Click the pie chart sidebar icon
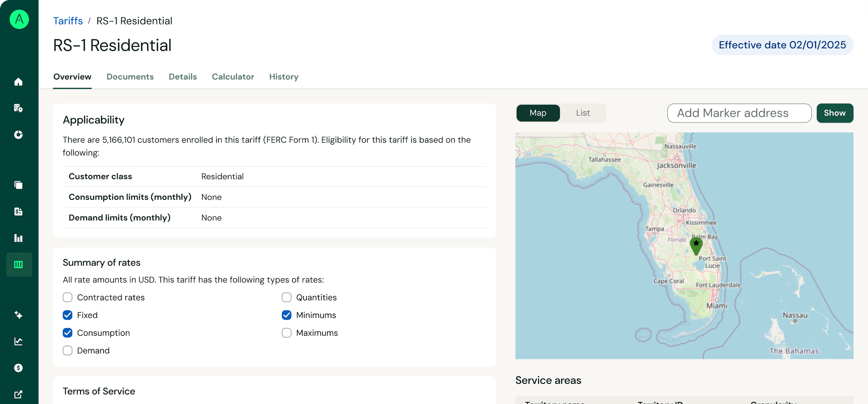The width and height of the screenshot is (868, 404). point(19,135)
